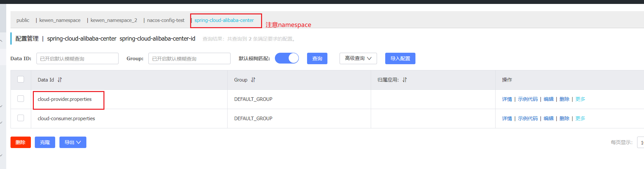
Task: Open 更多 for cloud-consumer.properties
Action: click(580, 118)
